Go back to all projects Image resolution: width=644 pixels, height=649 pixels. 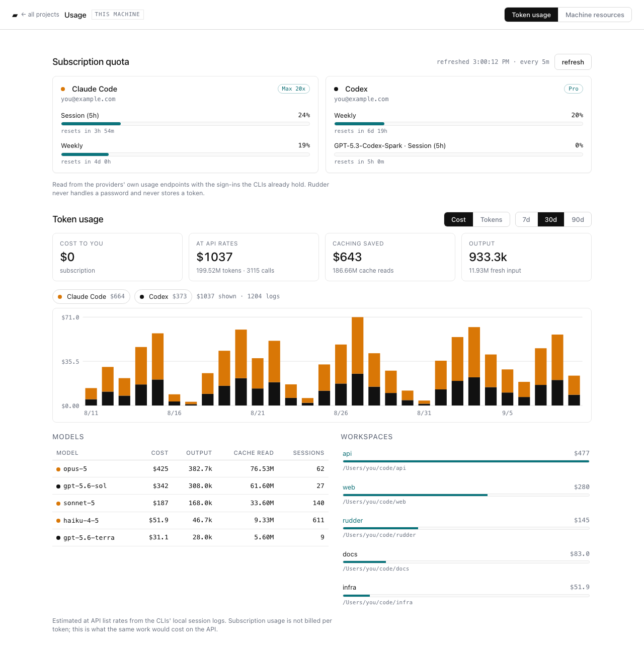click(40, 15)
